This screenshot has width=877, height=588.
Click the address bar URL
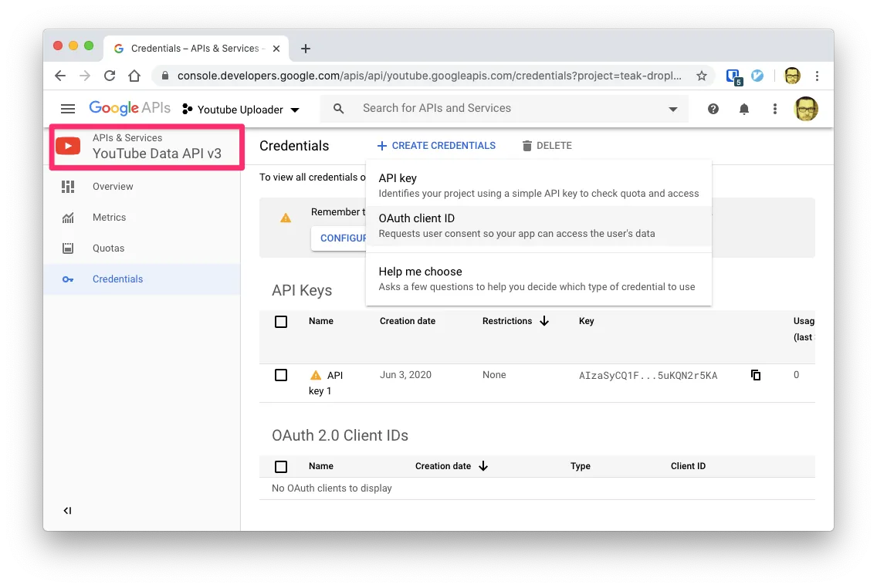click(429, 76)
